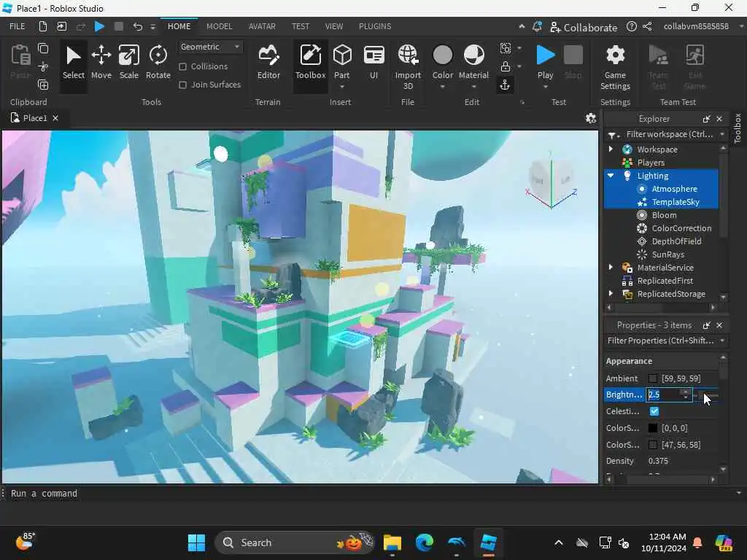Click the Copy icon in Clipboard
This screenshot has height=560, width=747.
(x=43, y=48)
